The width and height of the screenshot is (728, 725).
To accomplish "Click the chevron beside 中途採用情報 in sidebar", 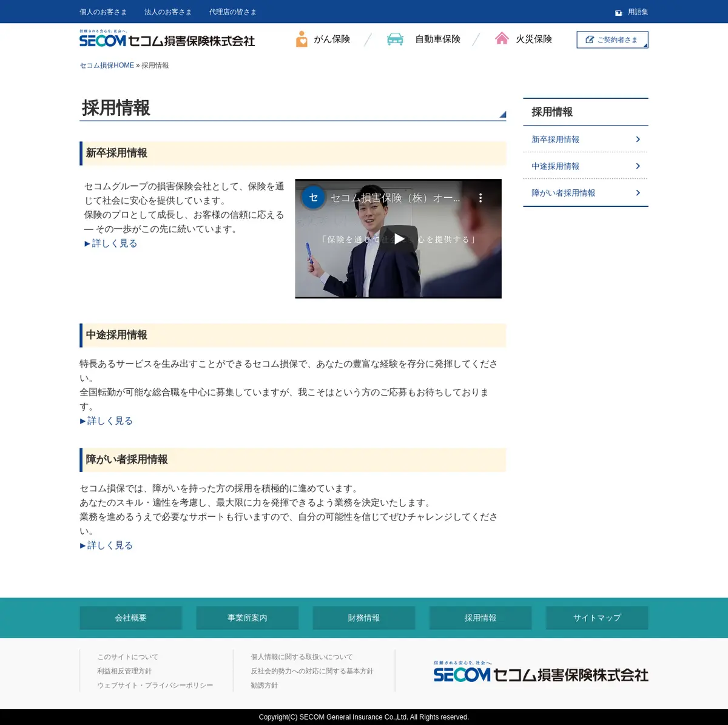I will coord(638,166).
